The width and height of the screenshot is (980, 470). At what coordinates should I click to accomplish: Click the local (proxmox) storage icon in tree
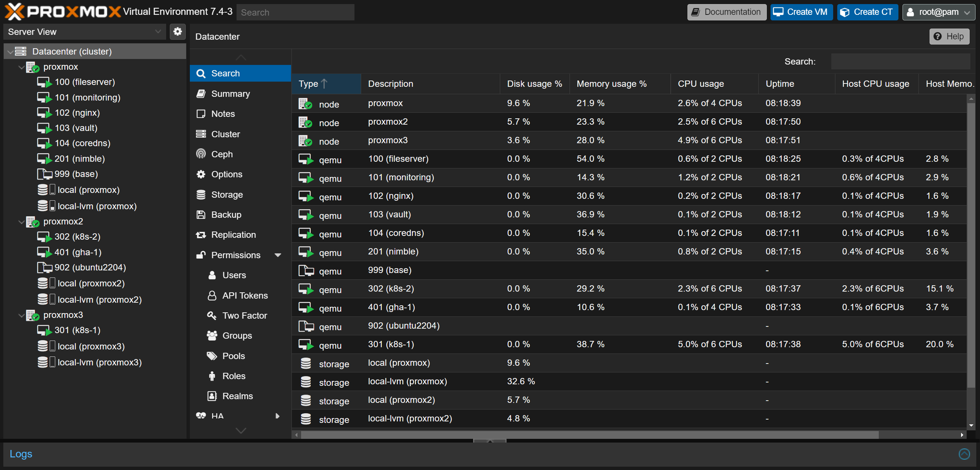(46, 190)
